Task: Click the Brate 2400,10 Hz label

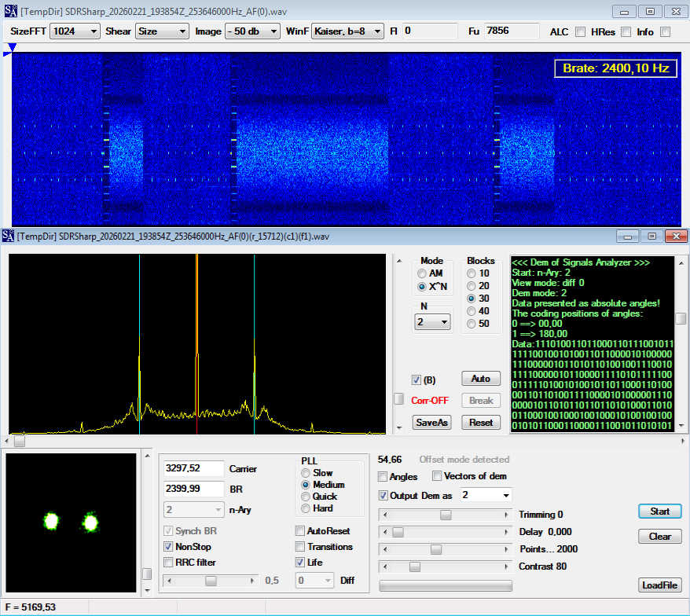Action: (615, 68)
